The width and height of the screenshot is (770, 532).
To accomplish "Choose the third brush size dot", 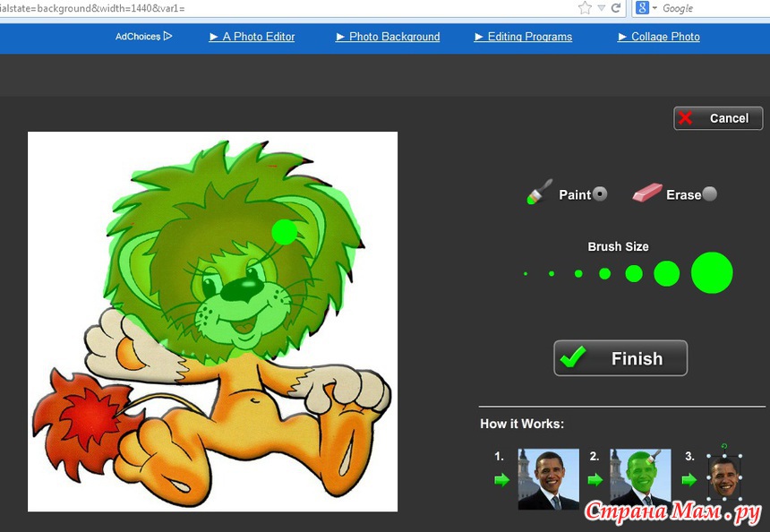I will (578, 274).
